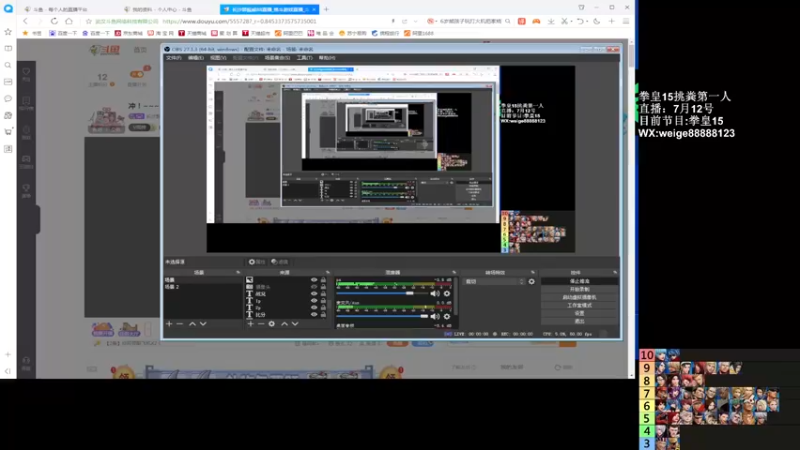Move the selected source up in OBS
Screen dimensions: 800x450
click(x=284, y=324)
